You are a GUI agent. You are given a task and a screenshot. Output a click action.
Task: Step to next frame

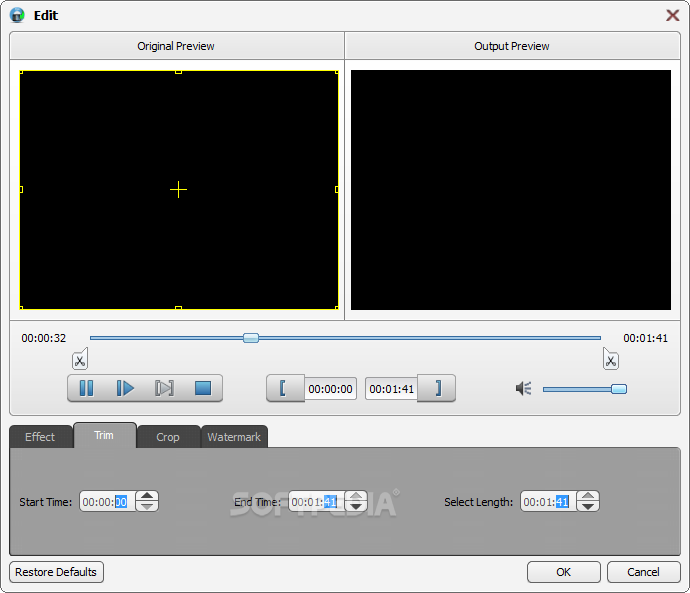click(x=164, y=388)
